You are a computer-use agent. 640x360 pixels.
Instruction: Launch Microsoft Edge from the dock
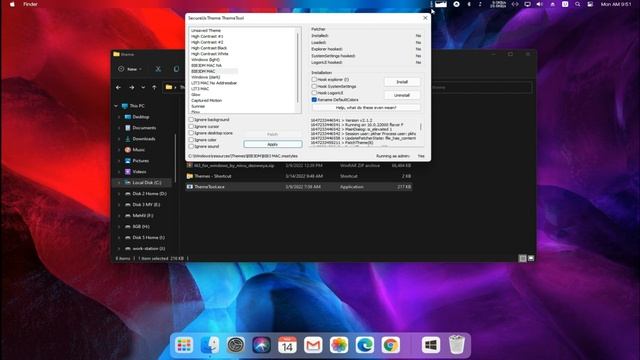coord(364,345)
